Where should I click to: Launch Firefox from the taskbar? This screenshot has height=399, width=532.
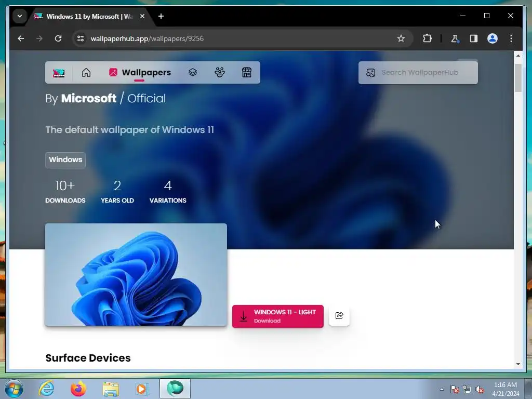(78, 389)
